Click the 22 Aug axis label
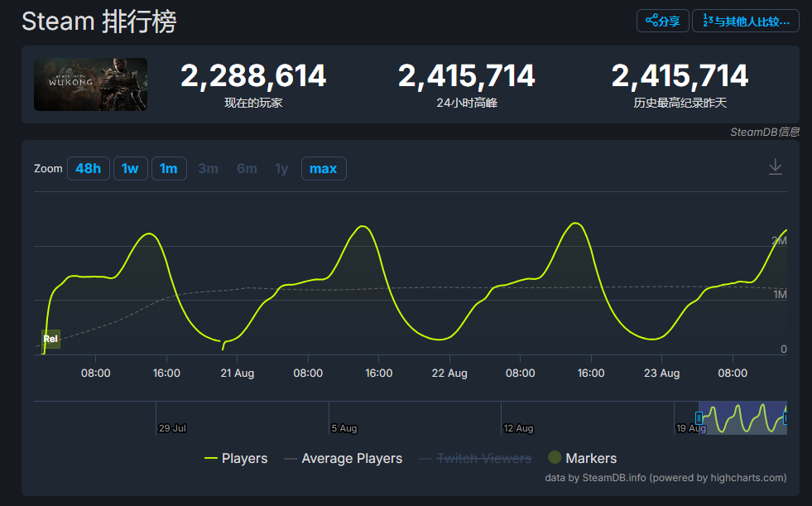 pos(449,373)
